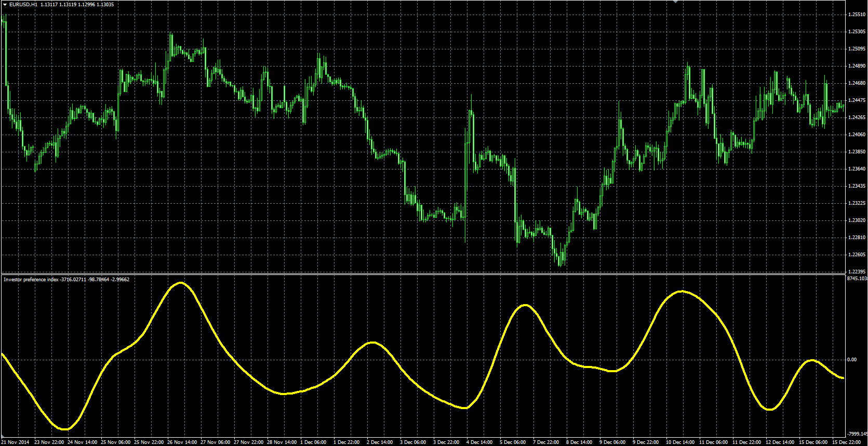
Task: Click the 1.23020 price level
Action: tap(857, 220)
